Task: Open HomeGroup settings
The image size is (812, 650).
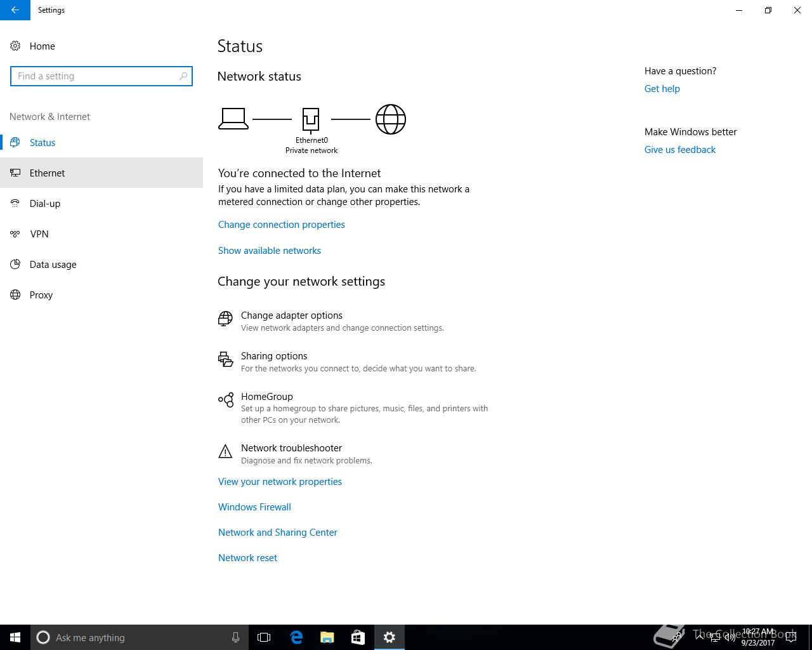Action: click(x=353, y=408)
